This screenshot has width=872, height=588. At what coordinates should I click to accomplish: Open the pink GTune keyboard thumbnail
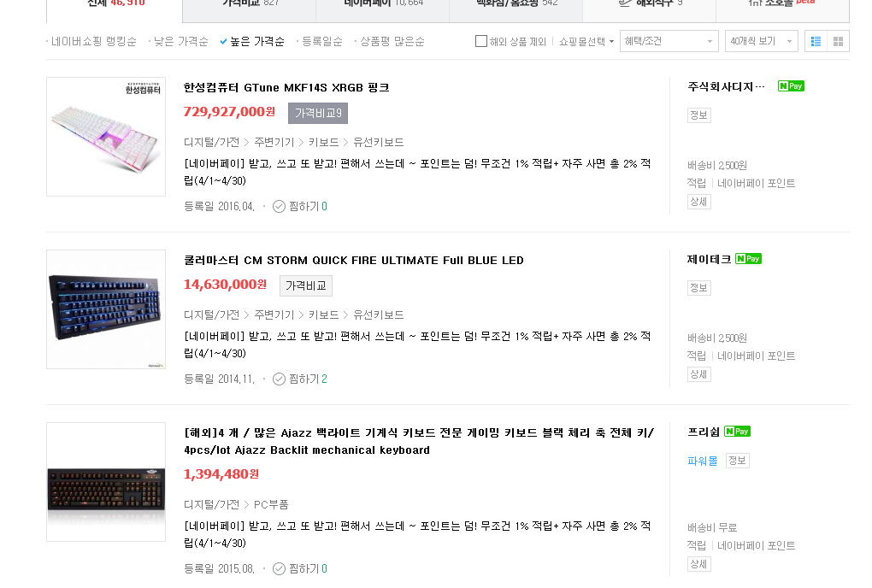[106, 137]
